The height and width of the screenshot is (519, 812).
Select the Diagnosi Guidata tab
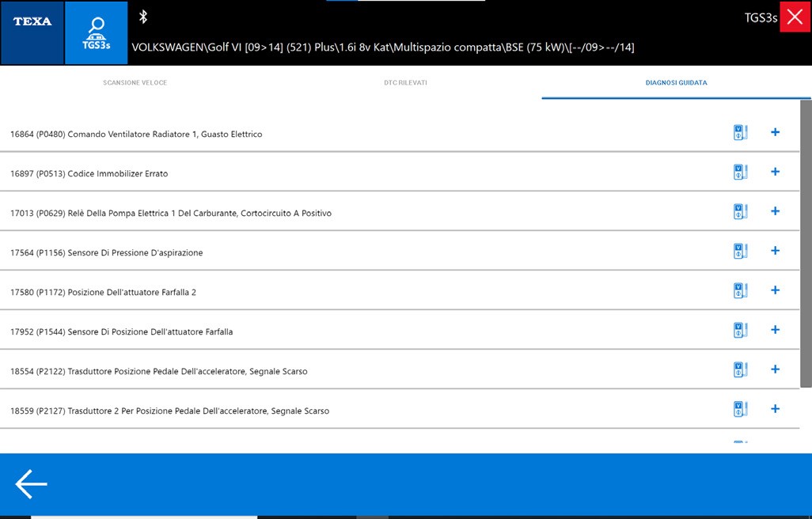click(677, 83)
